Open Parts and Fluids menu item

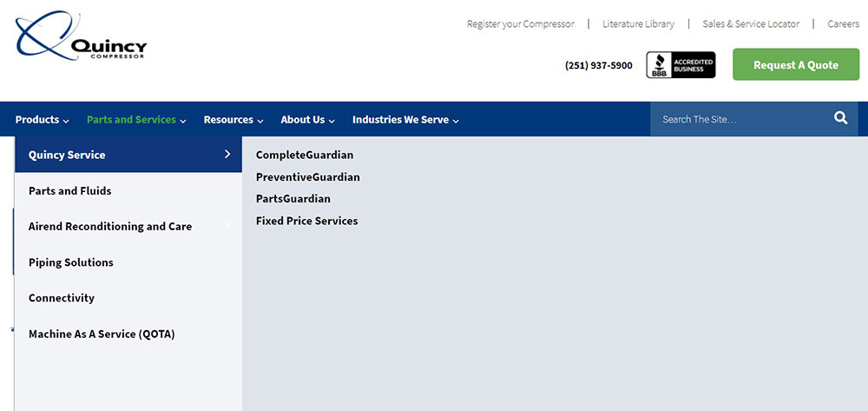70,190
